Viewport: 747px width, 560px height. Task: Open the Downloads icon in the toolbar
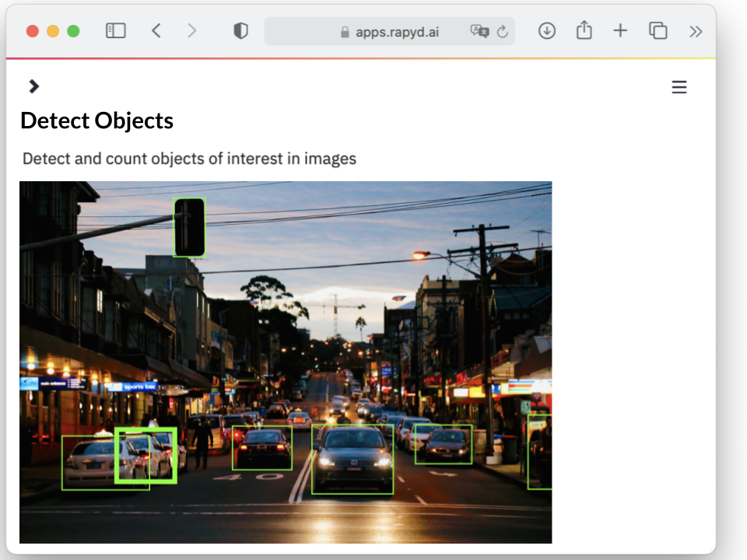click(x=547, y=31)
